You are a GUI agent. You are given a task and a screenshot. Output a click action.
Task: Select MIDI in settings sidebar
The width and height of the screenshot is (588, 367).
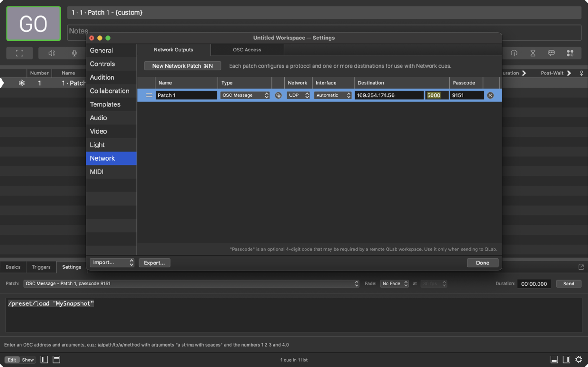point(97,172)
